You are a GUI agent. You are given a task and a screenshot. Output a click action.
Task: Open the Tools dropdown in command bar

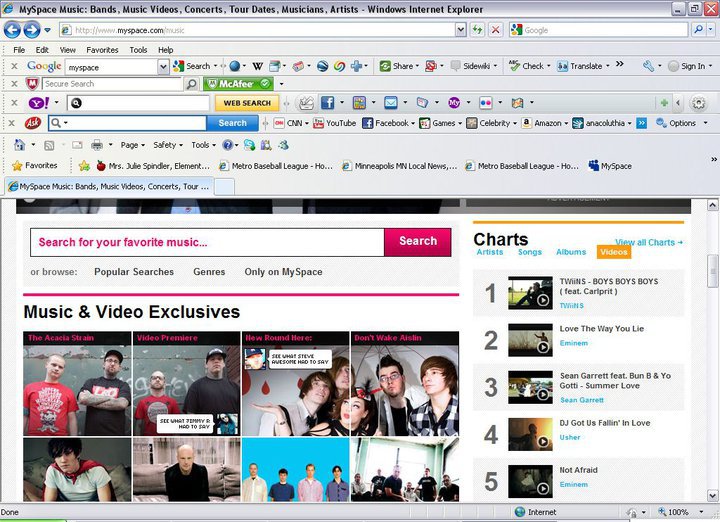pyautogui.click(x=203, y=145)
